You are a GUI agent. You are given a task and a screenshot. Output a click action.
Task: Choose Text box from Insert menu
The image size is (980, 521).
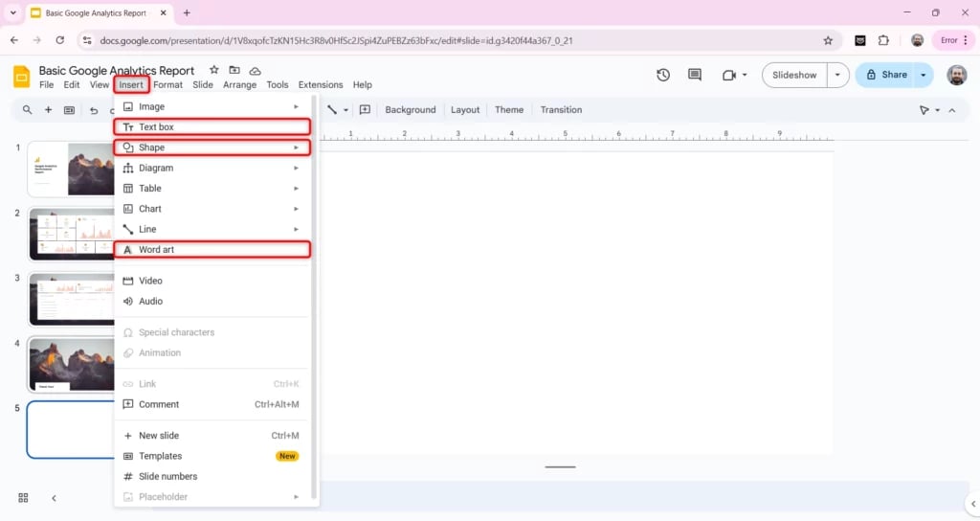(x=212, y=126)
